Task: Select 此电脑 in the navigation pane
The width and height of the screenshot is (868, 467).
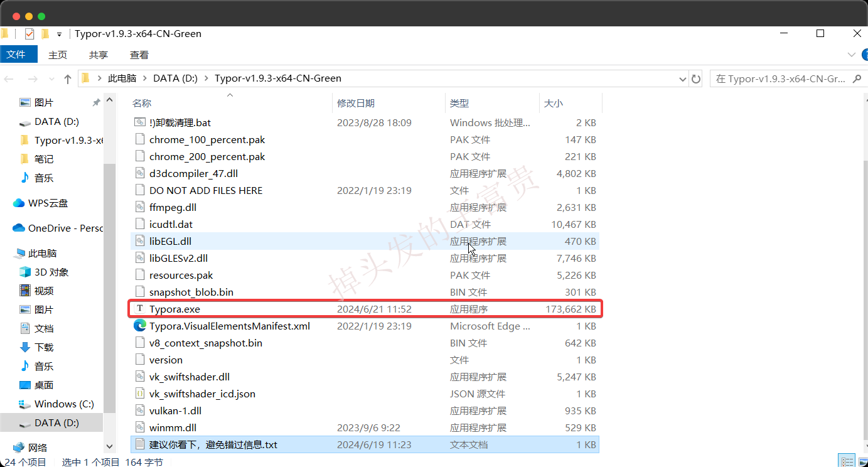Action: click(x=35, y=254)
